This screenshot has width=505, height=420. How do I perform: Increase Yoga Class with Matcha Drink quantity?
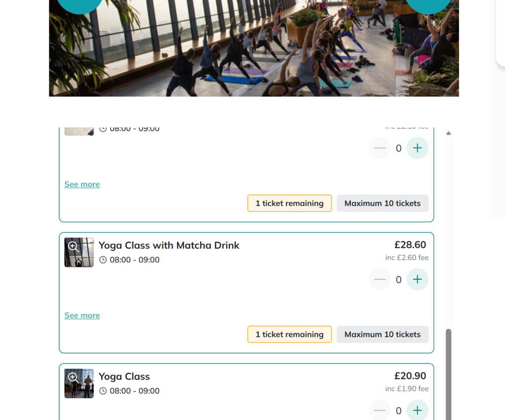coord(417,279)
